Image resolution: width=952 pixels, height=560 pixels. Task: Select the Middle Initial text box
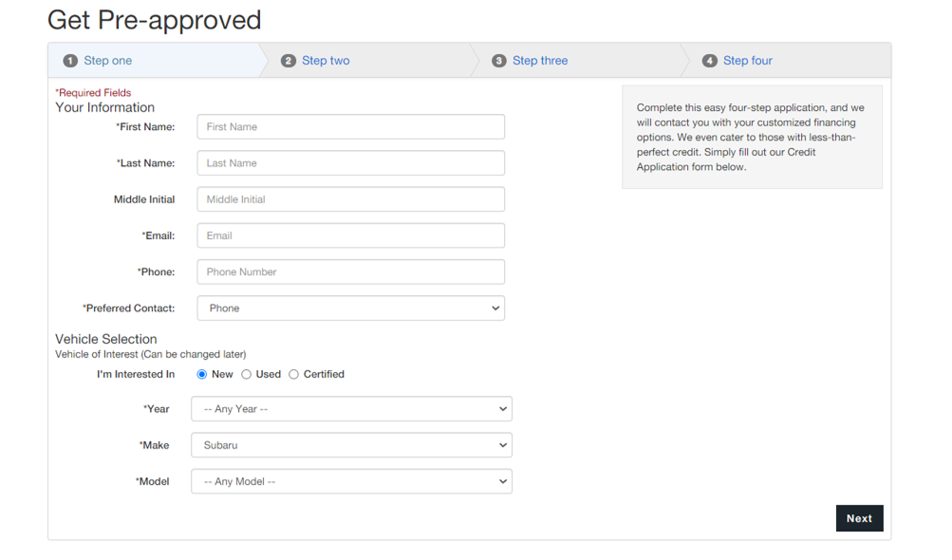tap(350, 199)
